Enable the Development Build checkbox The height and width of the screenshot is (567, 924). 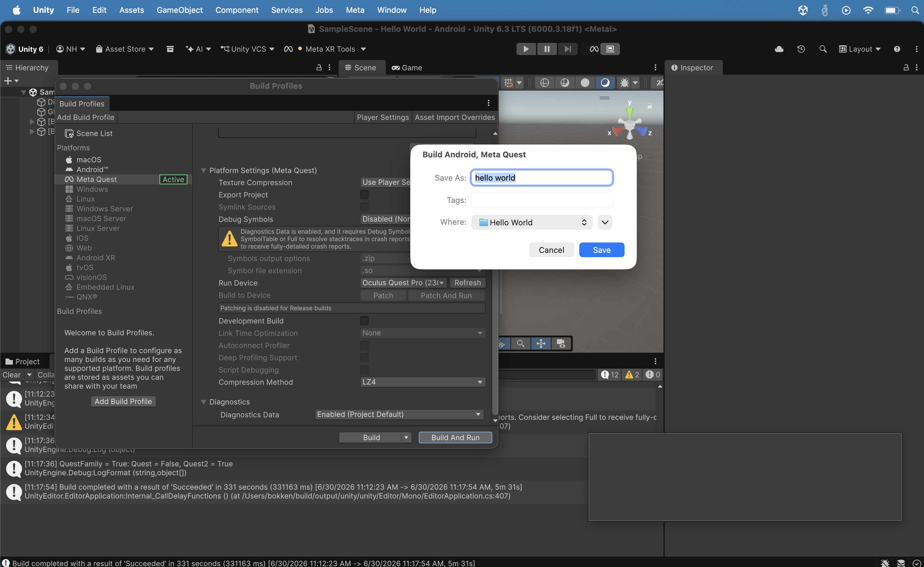click(x=364, y=321)
